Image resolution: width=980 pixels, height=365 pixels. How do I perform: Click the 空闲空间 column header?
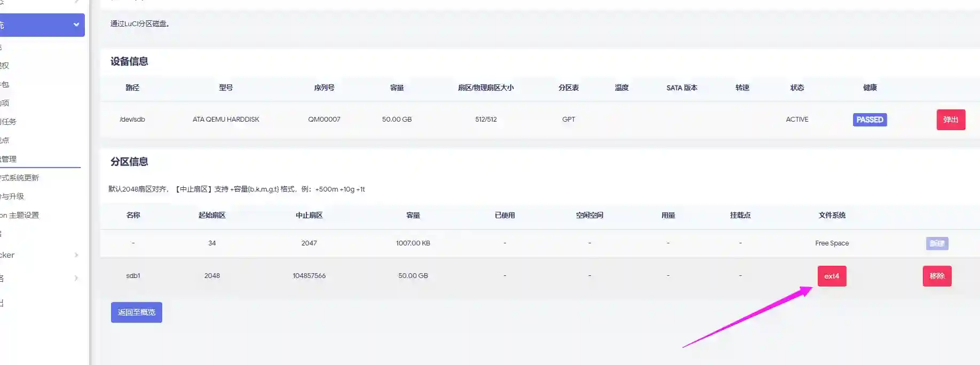click(589, 215)
